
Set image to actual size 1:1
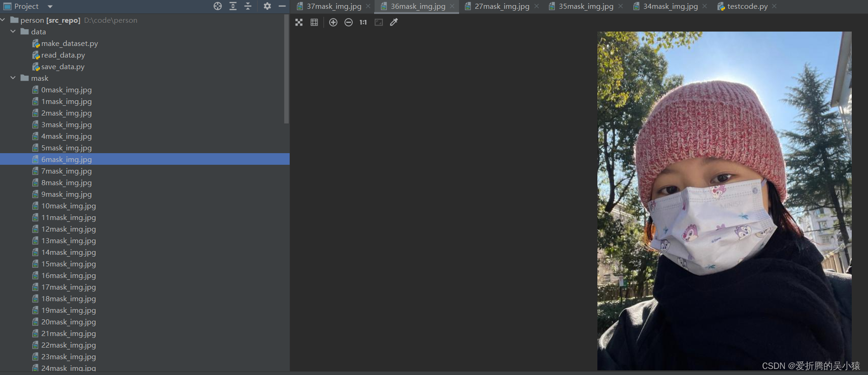point(363,22)
